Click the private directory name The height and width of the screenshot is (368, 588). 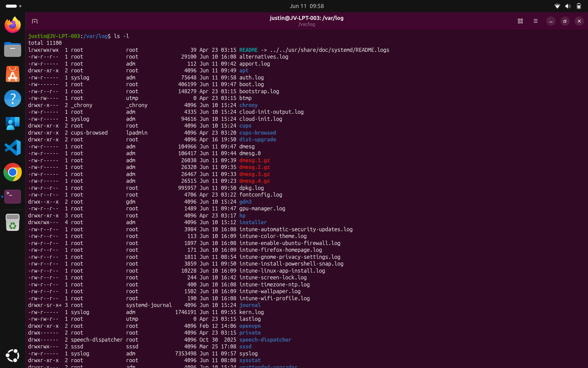click(250, 333)
